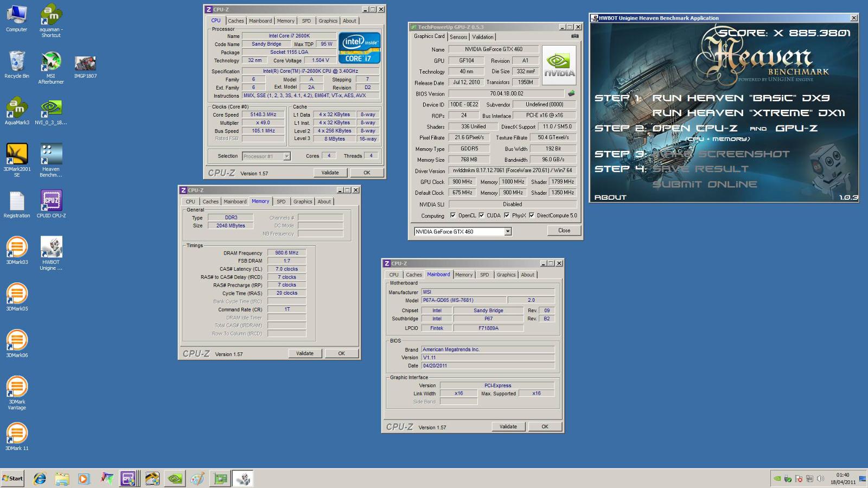This screenshot has height=488, width=868.
Task: Select the NVI_0_3_18 NVIDIA desktop icon
Action: 51,111
